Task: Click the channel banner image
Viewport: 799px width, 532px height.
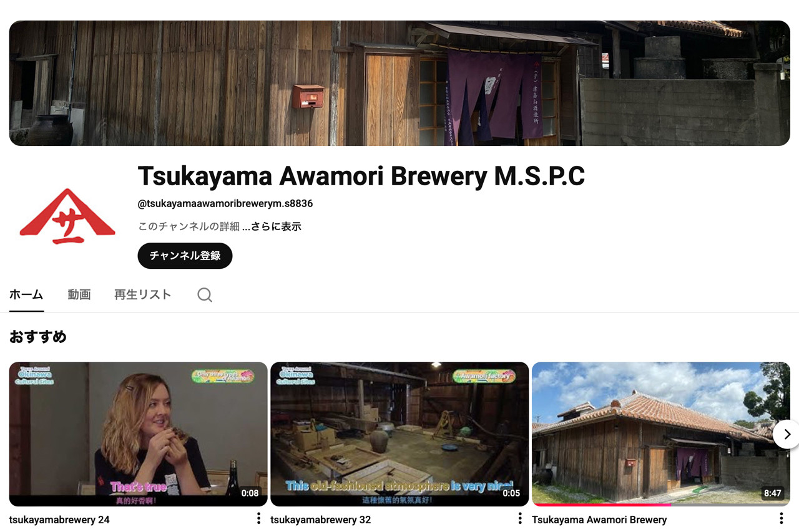Action: click(x=399, y=83)
